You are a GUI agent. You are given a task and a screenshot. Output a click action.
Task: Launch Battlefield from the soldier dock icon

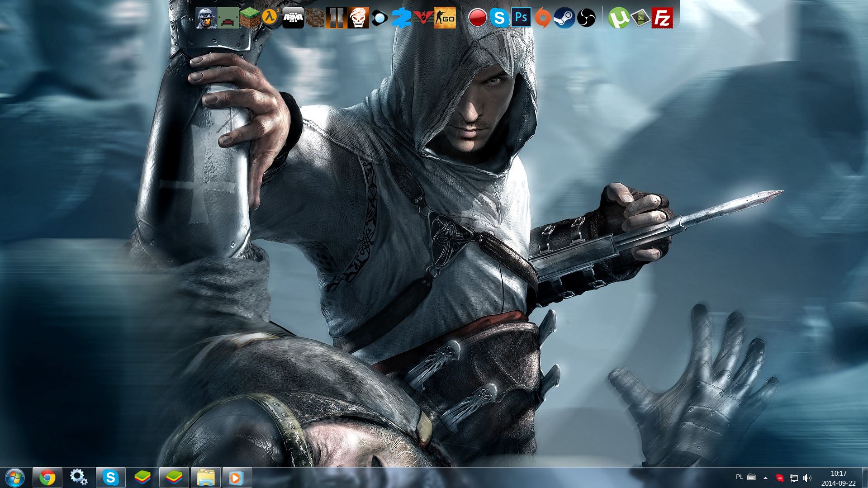tap(206, 18)
